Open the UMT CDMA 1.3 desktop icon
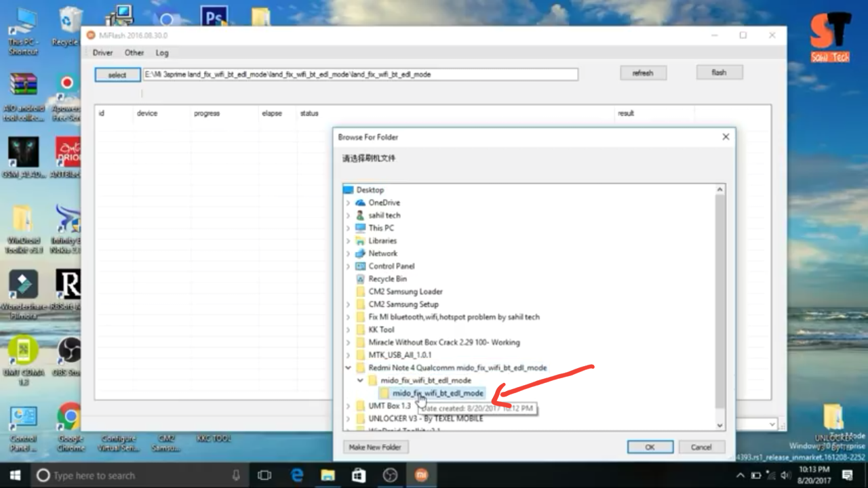868x488 pixels. tap(23, 361)
